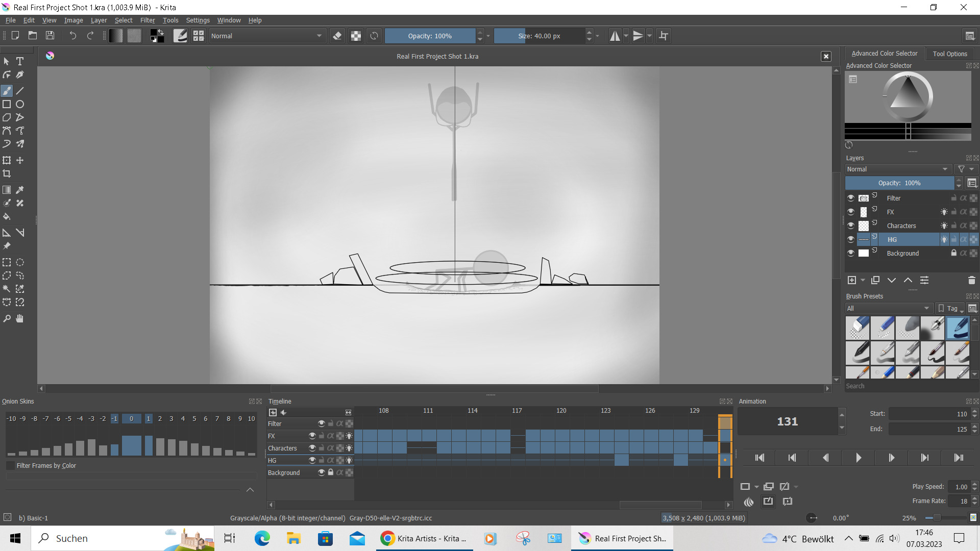Hide the Characters layer
The image size is (980, 551).
pos(850,226)
